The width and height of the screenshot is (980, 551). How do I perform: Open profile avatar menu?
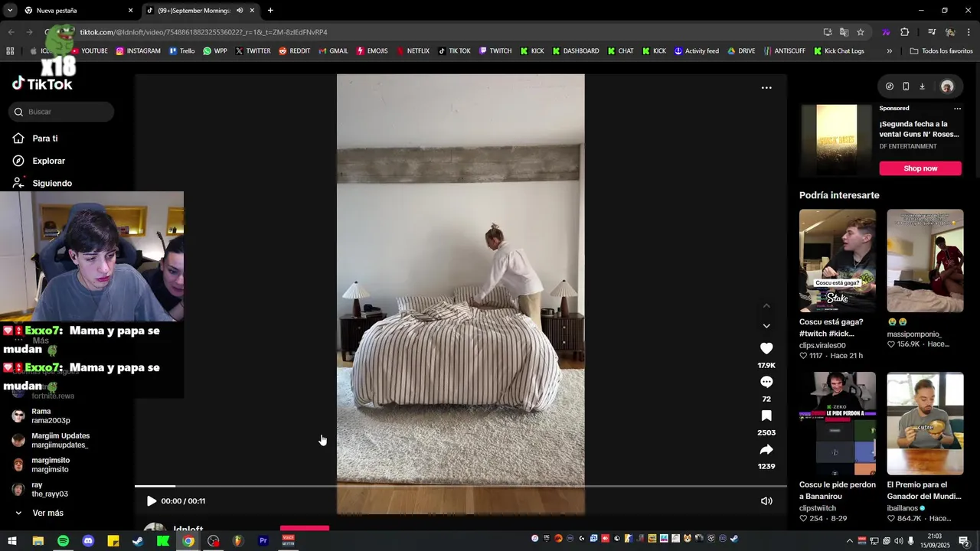click(x=947, y=86)
